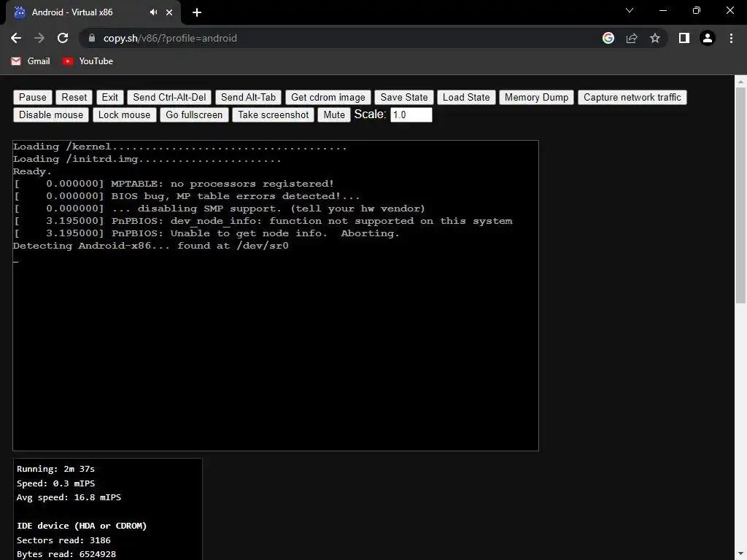
Task: Click the scrollbar up arrow
Action: 740,82
